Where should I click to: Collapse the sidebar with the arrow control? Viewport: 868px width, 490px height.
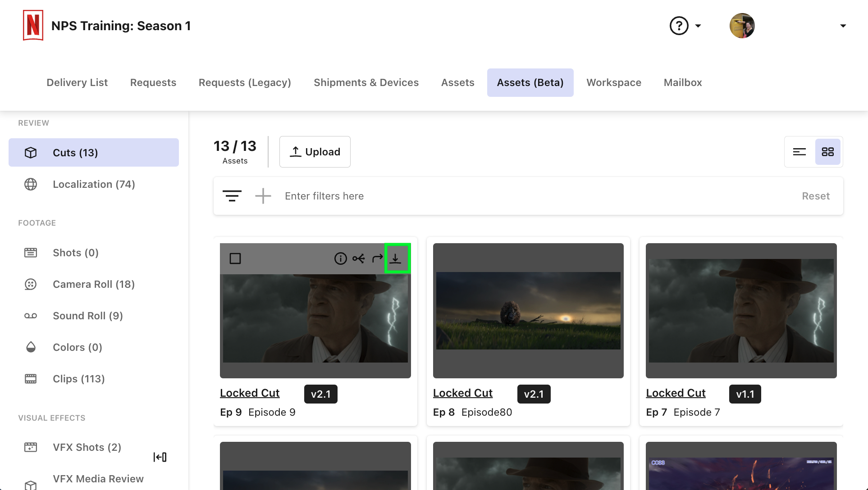(160, 457)
